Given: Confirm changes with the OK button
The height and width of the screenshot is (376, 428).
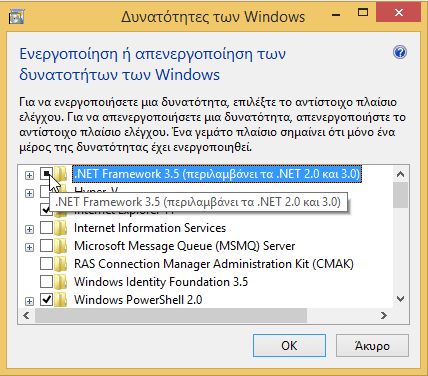Looking at the screenshot, I should point(289,346).
